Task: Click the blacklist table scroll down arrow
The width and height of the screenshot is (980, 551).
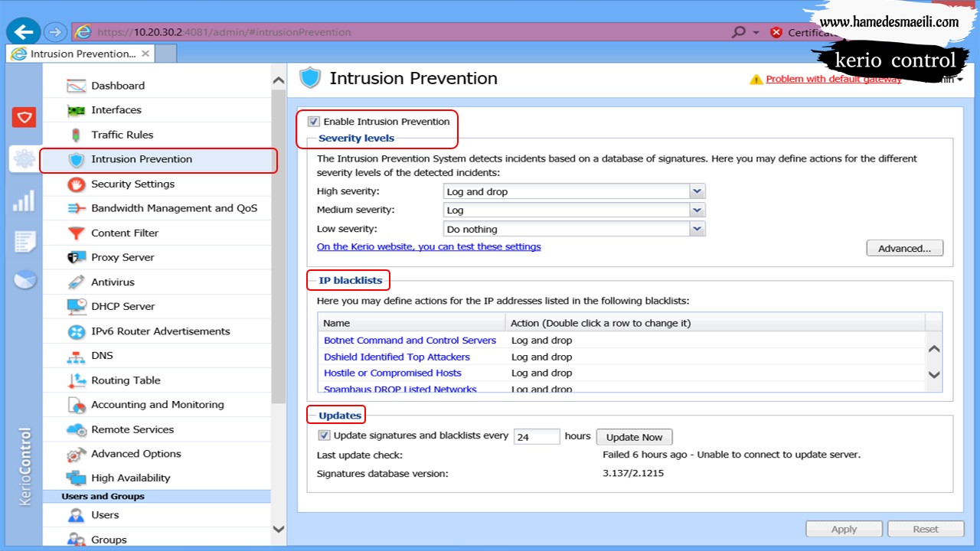Action: (934, 375)
